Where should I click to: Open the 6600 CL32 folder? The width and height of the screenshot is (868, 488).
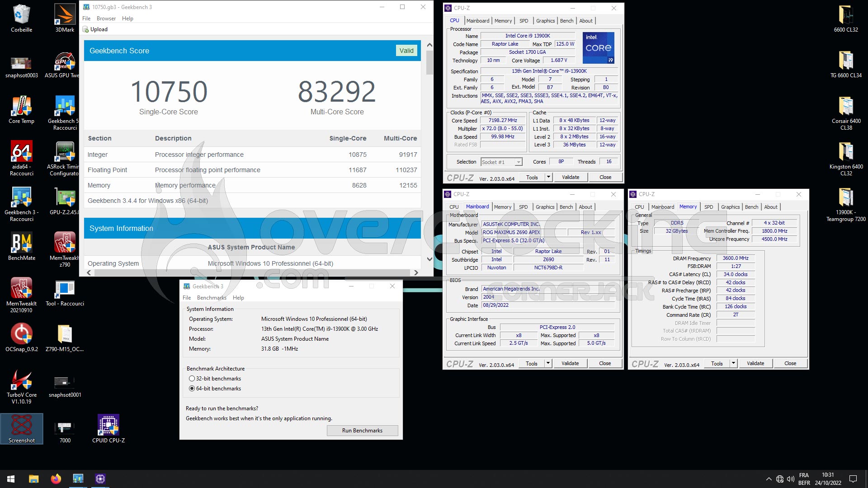point(846,19)
